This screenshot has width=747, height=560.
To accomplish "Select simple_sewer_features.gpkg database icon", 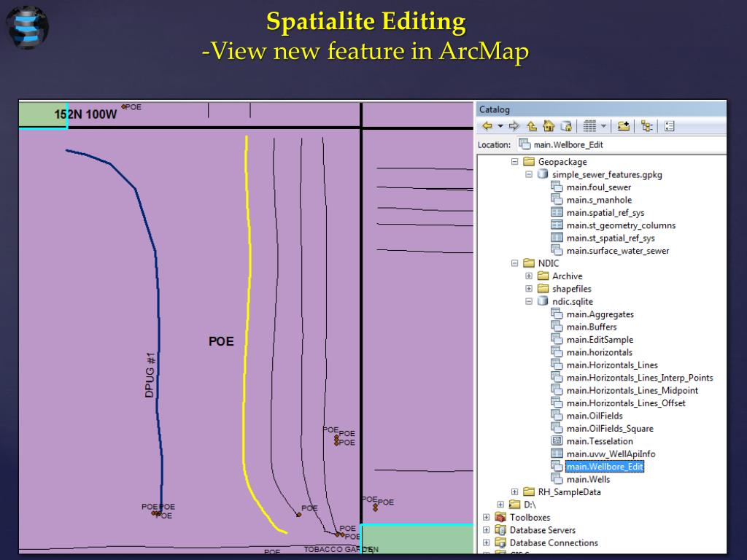I will tap(543, 174).
